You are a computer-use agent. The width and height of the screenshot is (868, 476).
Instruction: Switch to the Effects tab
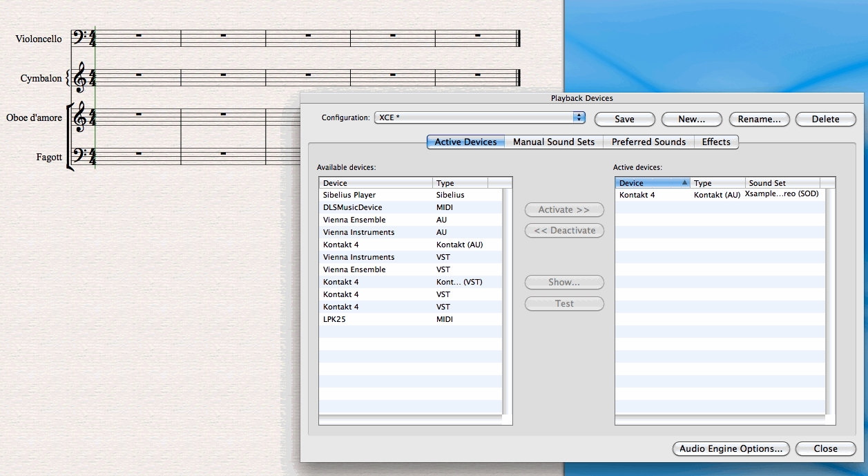pyautogui.click(x=716, y=142)
